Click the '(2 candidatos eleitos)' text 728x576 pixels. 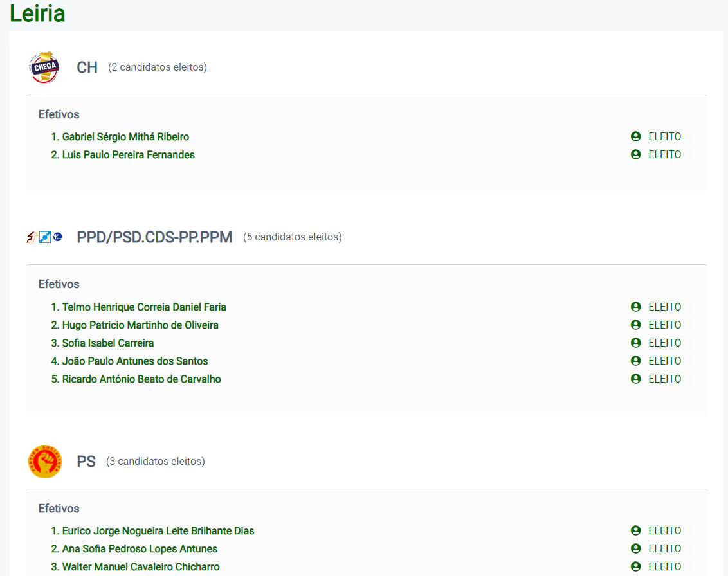pos(158,67)
